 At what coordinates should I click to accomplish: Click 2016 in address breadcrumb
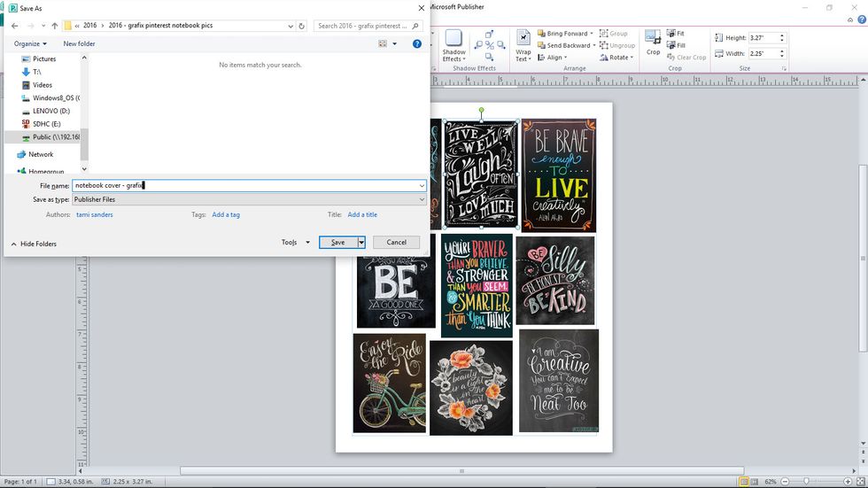(x=89, y=26)
